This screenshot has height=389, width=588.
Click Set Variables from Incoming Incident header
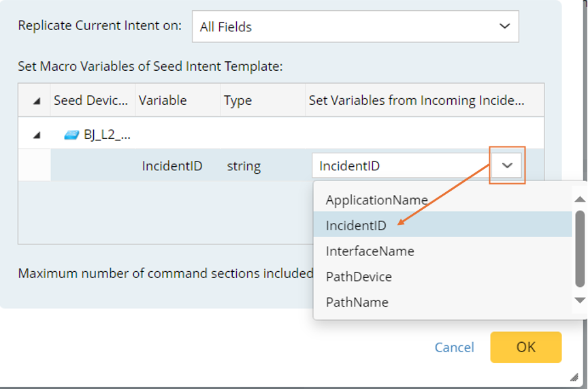coord(416,100)
